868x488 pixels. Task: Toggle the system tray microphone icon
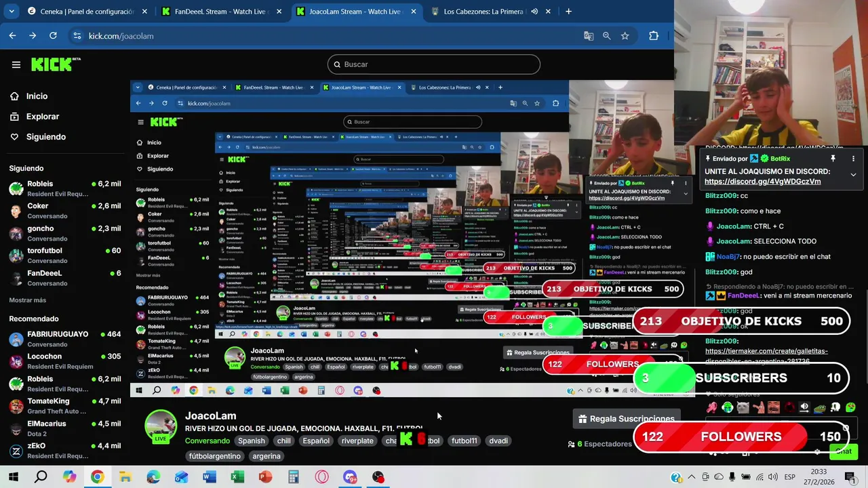click(x=732, y=477)
